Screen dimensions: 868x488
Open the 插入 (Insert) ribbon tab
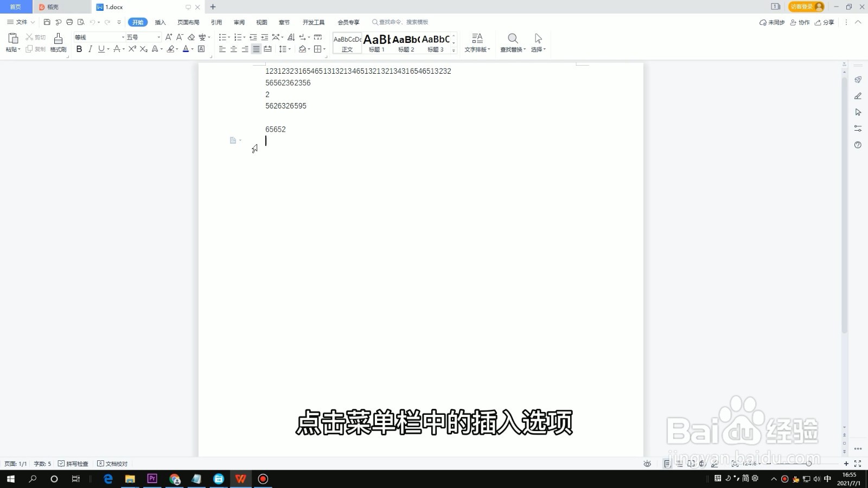160,22
